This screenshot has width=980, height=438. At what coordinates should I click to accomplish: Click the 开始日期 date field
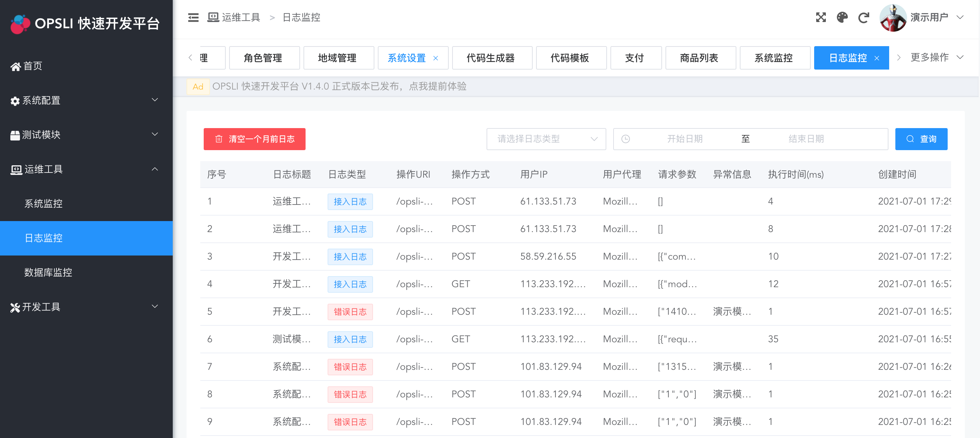(684, 139)
